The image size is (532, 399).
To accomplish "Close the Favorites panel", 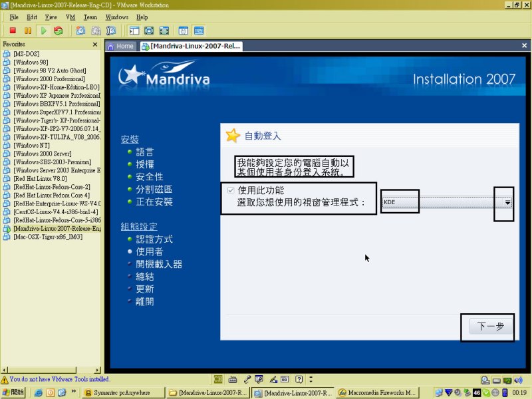I will pyautogui.click(x=95, y=44).
